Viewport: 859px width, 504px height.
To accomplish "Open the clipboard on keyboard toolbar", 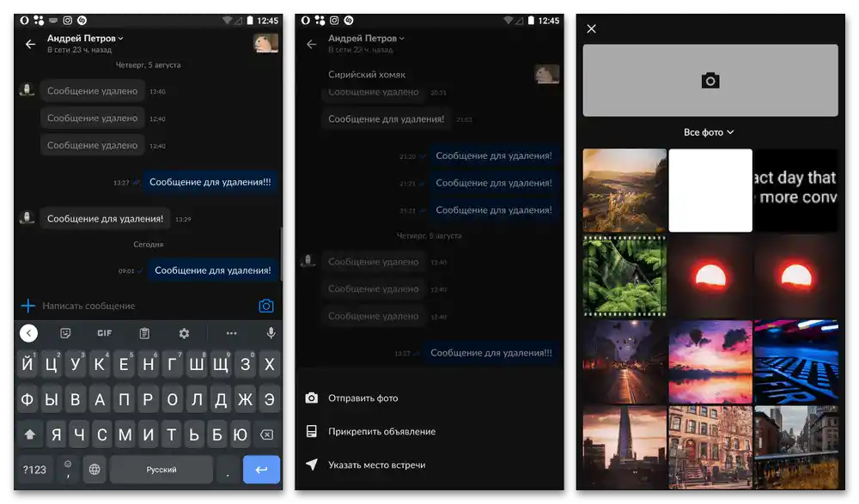I will pos(144,333).
